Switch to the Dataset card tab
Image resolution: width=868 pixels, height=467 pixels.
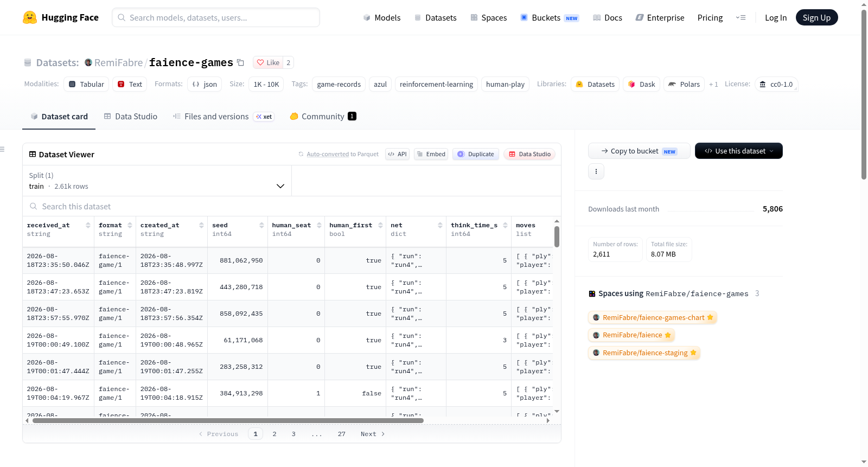59,117
